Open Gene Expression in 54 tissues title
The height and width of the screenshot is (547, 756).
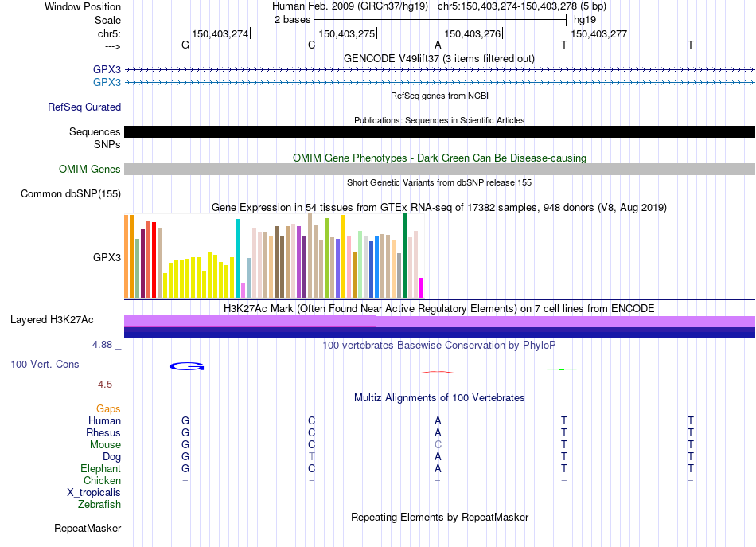tap(439, 208)
